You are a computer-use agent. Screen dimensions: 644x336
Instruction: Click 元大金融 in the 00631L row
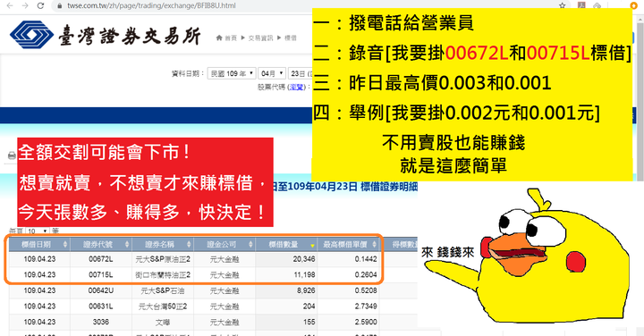(x=225, y=306)
